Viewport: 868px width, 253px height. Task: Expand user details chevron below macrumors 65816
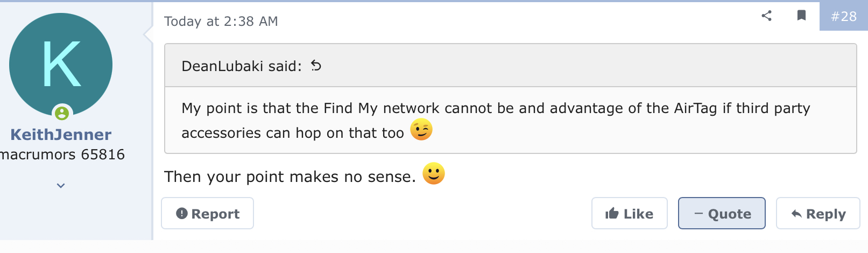[61, 186]
